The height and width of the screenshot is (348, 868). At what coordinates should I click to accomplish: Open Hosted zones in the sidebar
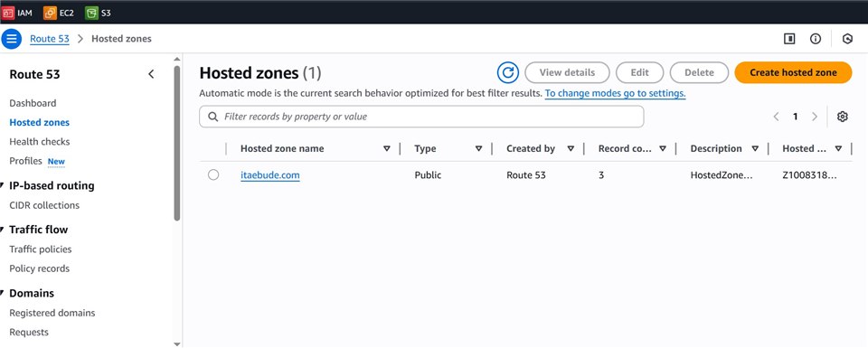click(39, 122)
